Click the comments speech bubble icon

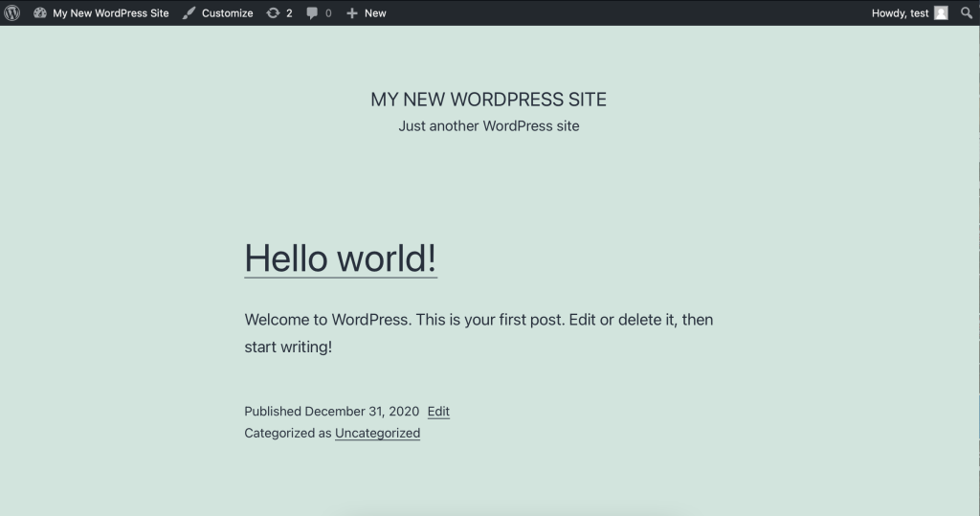click(312, 13)
